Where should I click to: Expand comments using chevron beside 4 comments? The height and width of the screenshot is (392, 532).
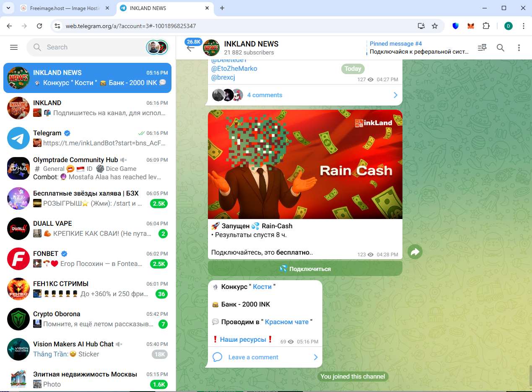click(395, 95)
